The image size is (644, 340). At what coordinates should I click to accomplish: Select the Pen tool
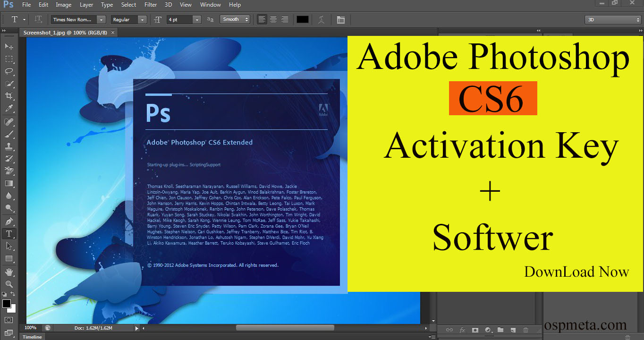8,221
